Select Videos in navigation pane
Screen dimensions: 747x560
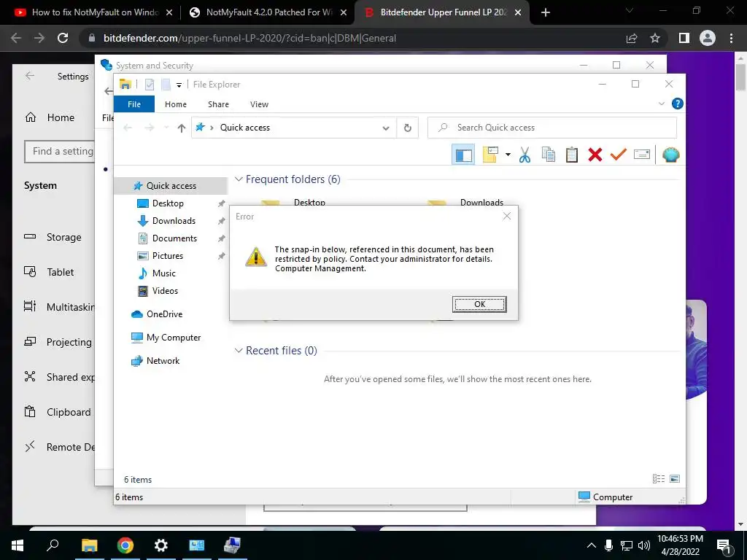[x=165, y=291]
